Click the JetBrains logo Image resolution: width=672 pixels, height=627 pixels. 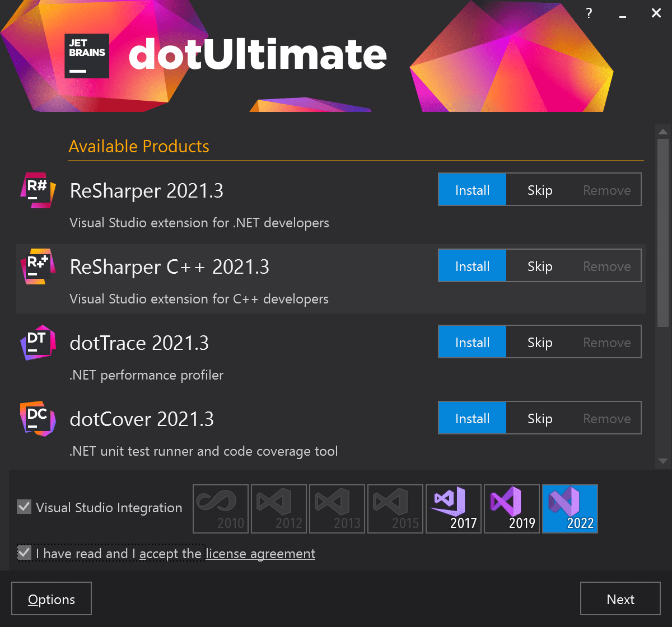[86, 55]
